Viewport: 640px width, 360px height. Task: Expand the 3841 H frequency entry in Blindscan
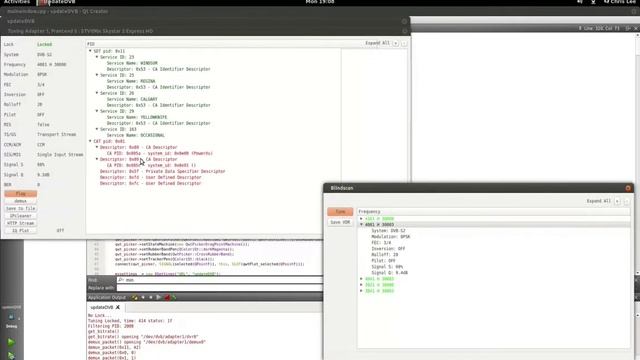361,291
